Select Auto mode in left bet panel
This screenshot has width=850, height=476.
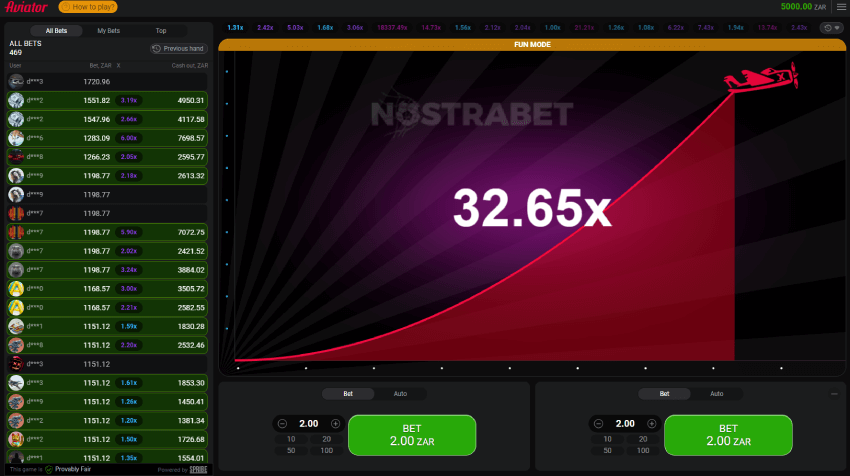400,394
